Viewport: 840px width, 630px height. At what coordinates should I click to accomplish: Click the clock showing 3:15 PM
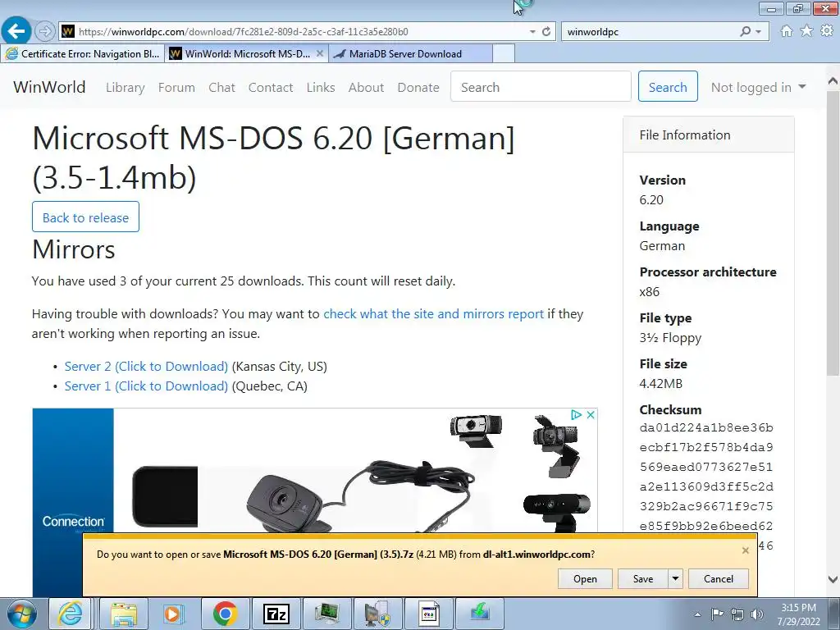click(x=798, y=608)
